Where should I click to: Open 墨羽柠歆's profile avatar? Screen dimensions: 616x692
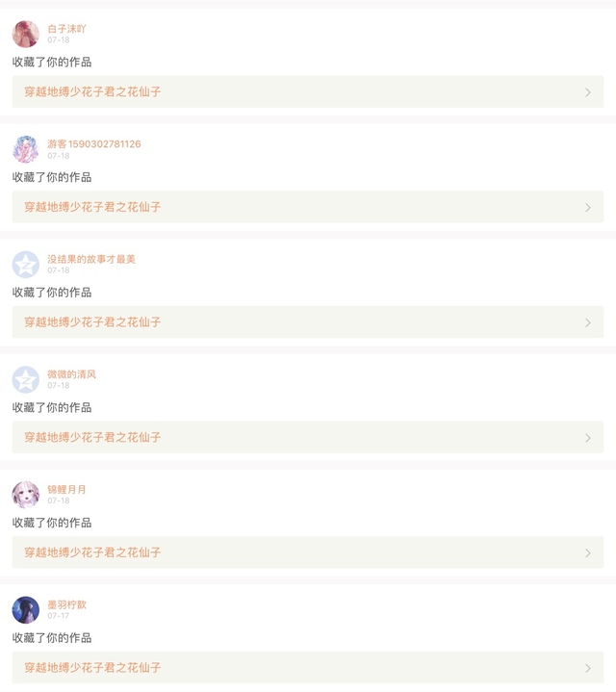26,609
